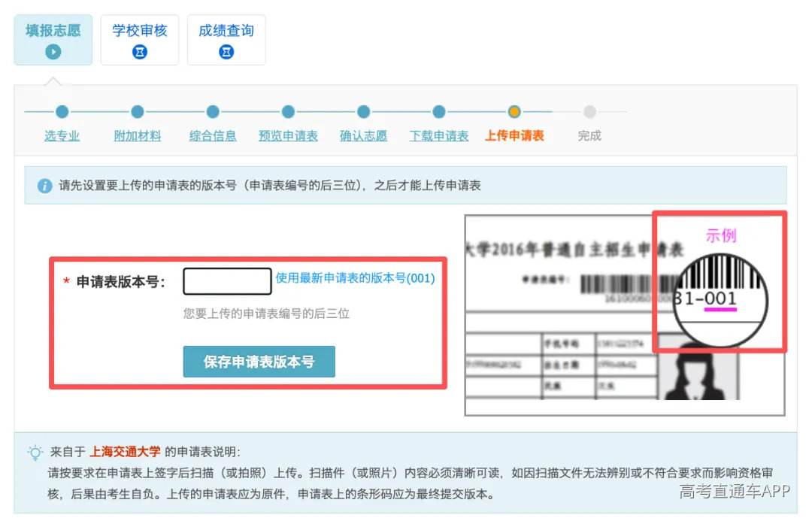This screenshot has height=521, width=812.
Task: Click the gray dot above 完成
Action: point(589,111)
